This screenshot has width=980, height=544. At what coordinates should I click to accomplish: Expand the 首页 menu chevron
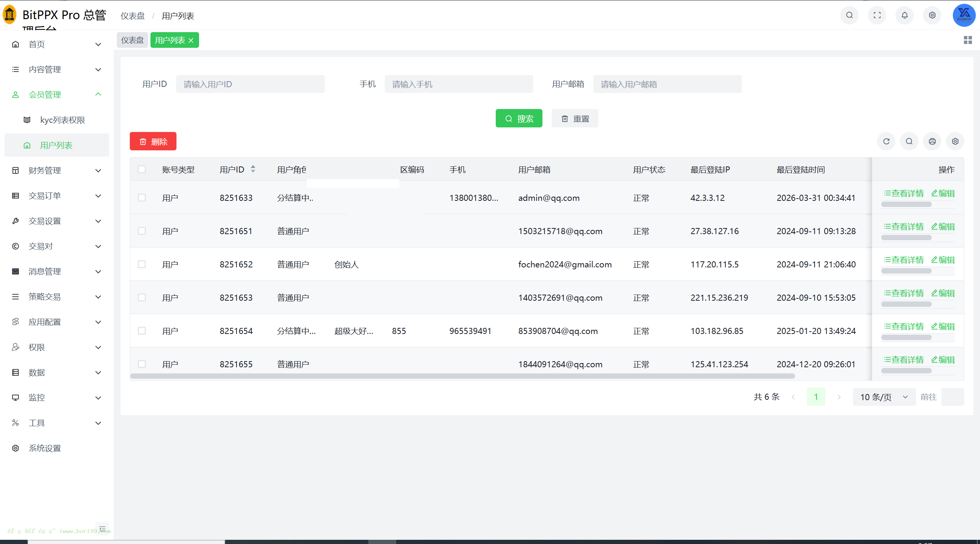pyautogui.click(x=98, y=44)
